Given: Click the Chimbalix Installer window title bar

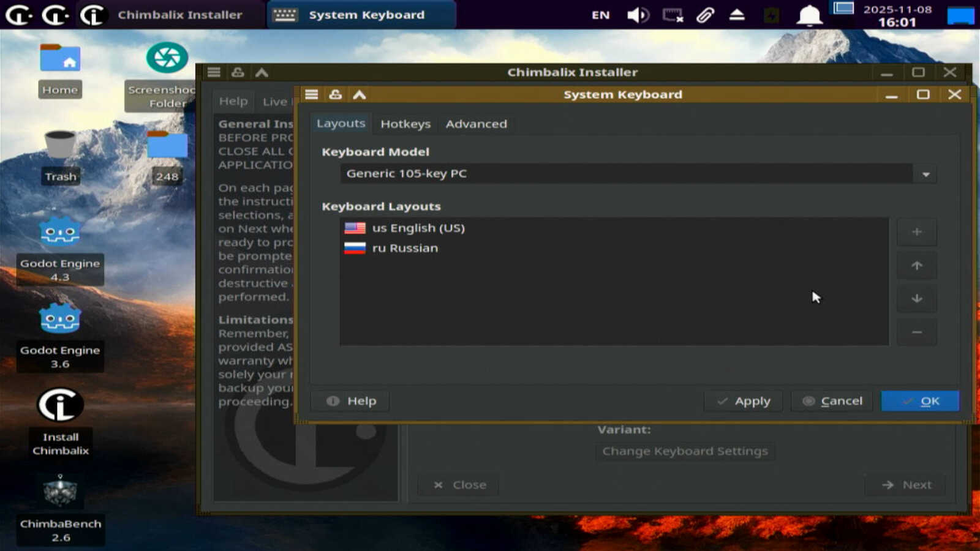Looking at the screenshot, I should (x=572, y=72).
